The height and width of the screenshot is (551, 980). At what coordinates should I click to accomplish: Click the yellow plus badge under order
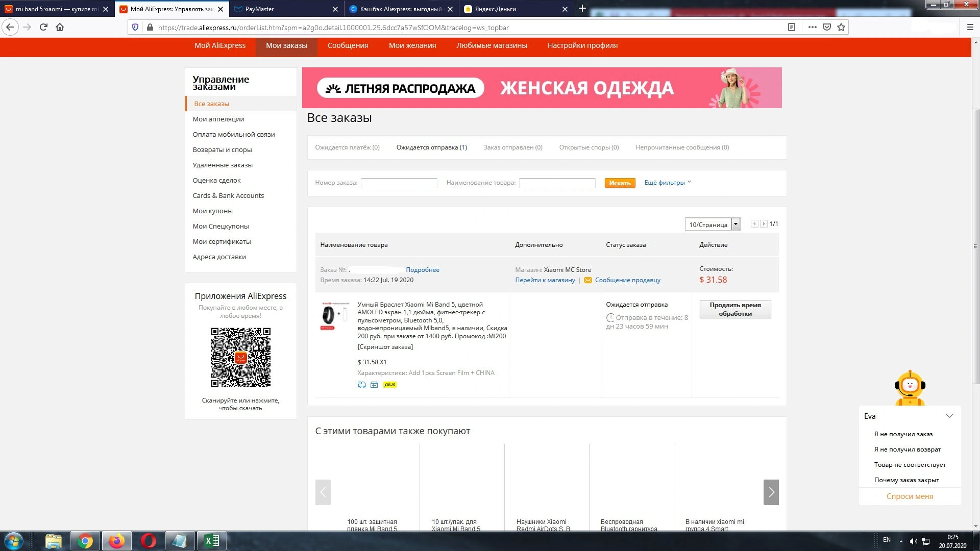click(390, 385)
